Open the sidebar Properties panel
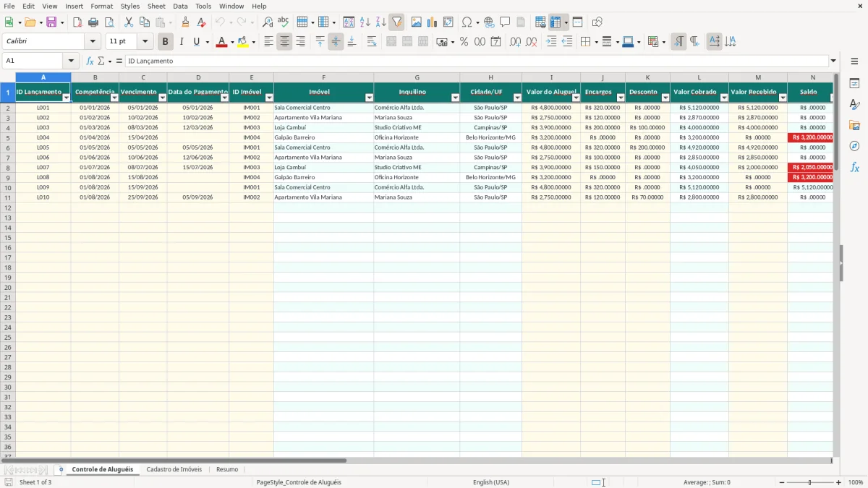This screenshot has height=488, width=868. 854,83
